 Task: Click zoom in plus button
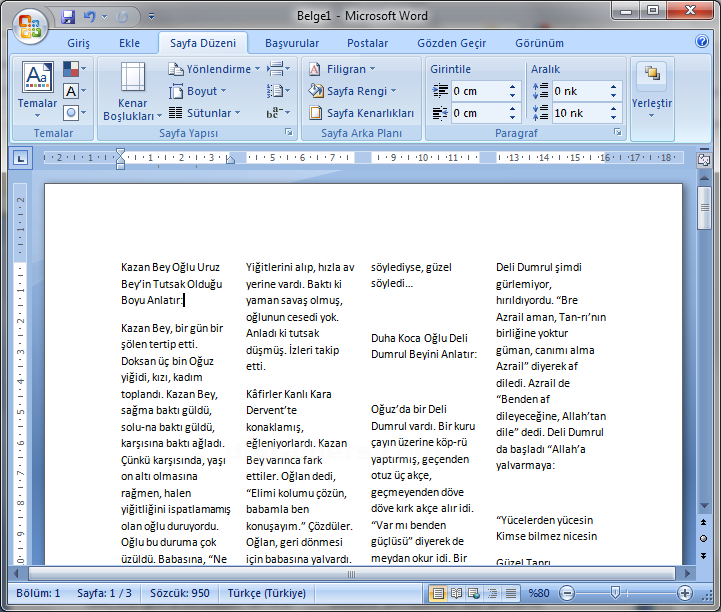pyautogui.click(x=685, y=593)
